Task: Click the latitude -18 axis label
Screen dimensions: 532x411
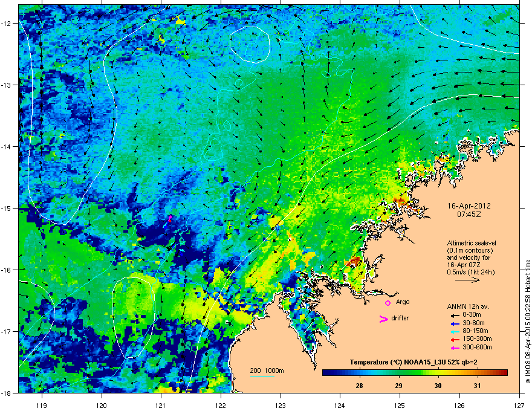Action: (7, 393)
